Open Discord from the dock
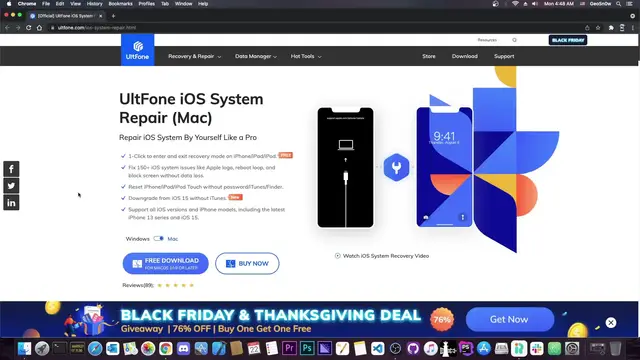This screenshot has width=640, height=360. (183, 349)
